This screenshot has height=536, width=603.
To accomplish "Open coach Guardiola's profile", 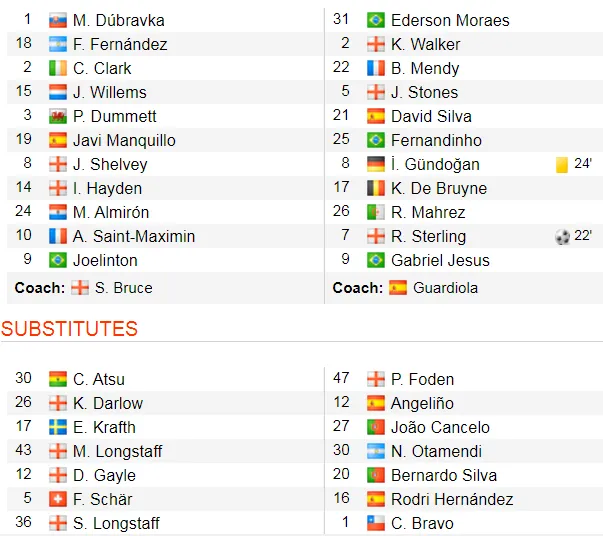I will click(447, 288).
